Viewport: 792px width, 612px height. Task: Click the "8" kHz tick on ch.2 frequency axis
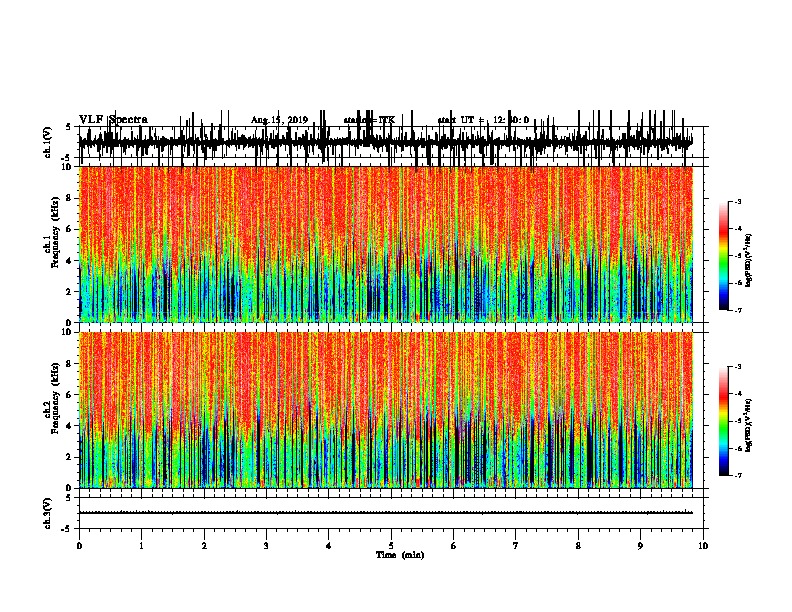[x=69, y=364]
